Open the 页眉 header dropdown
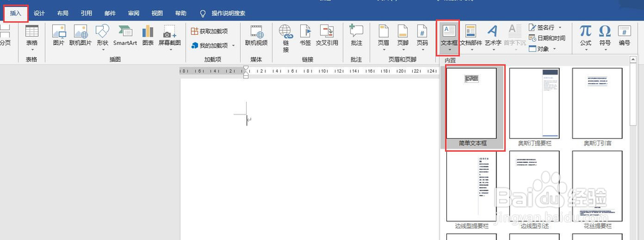The height and width of the screenshot is (240, 644). pos(384,37)
